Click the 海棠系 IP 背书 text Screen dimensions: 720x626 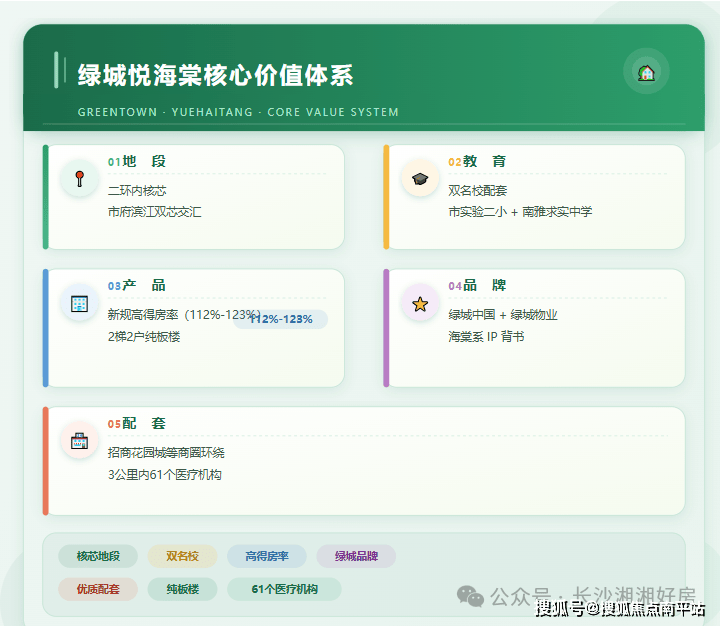click(x=486, y=337)
